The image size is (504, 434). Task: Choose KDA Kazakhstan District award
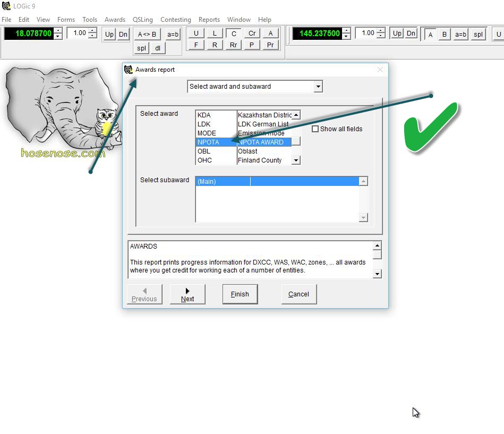click(244, 115)
